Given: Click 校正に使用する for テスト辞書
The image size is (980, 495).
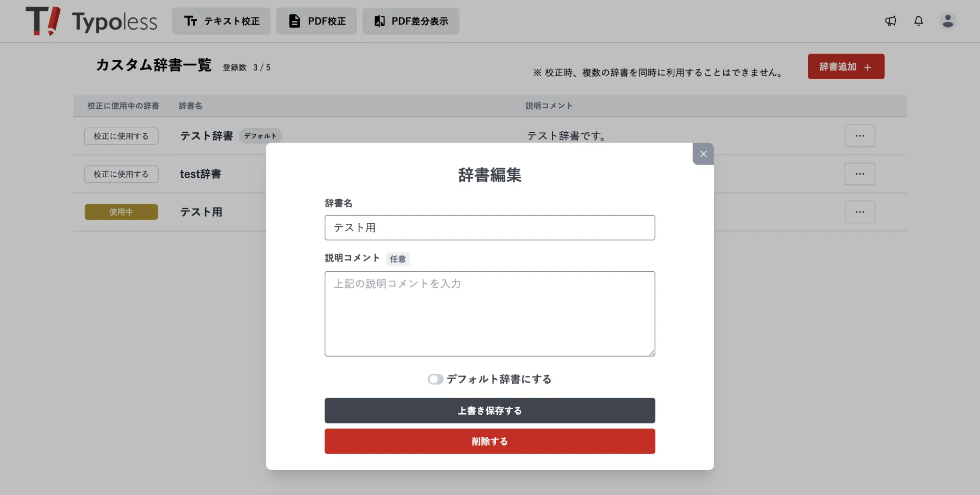Looking at the screenshot, I should 121,136.
